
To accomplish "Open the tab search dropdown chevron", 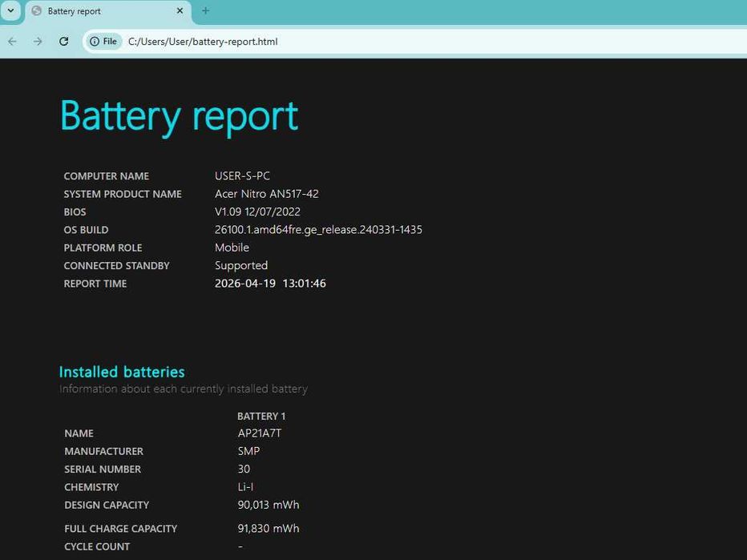I will coord(10,10).
